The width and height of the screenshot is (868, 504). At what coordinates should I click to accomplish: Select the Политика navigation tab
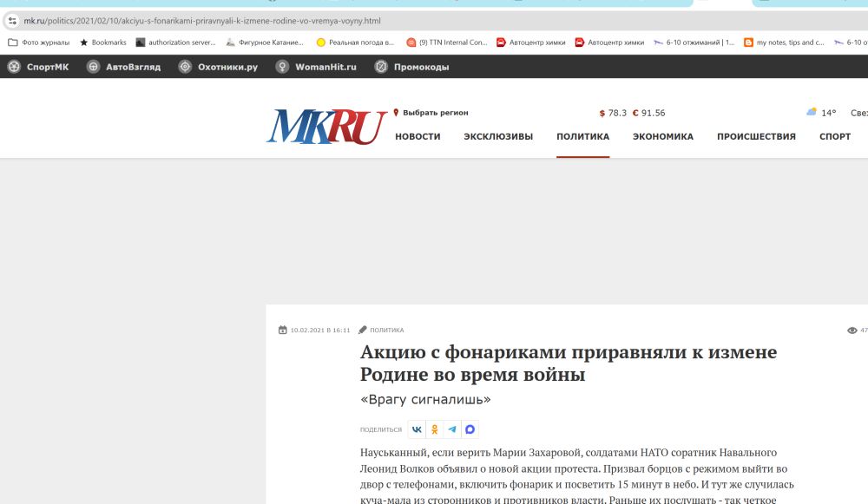click(x=582, y=136)
